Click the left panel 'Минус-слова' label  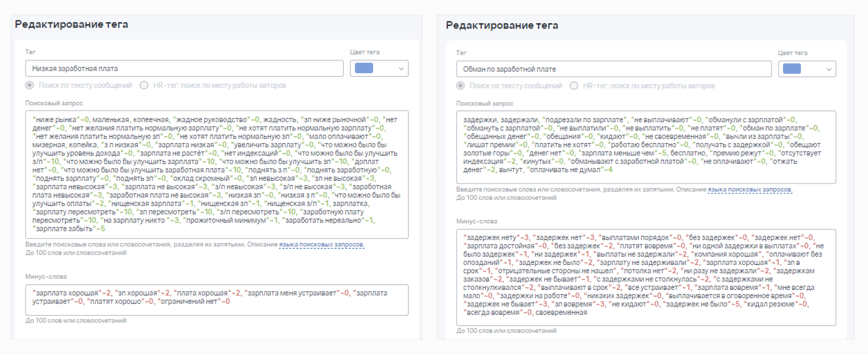coord(46,277)
